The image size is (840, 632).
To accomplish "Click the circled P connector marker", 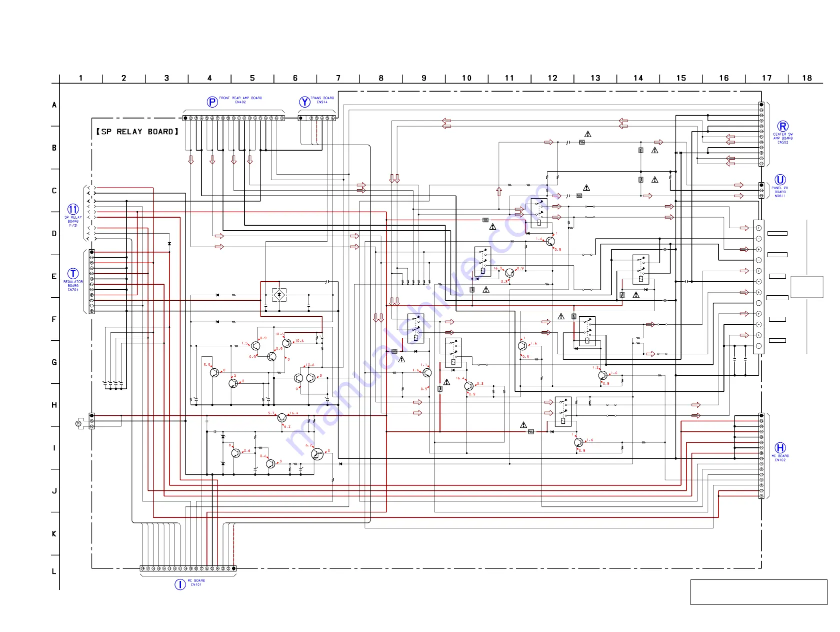I will point(212,102).
